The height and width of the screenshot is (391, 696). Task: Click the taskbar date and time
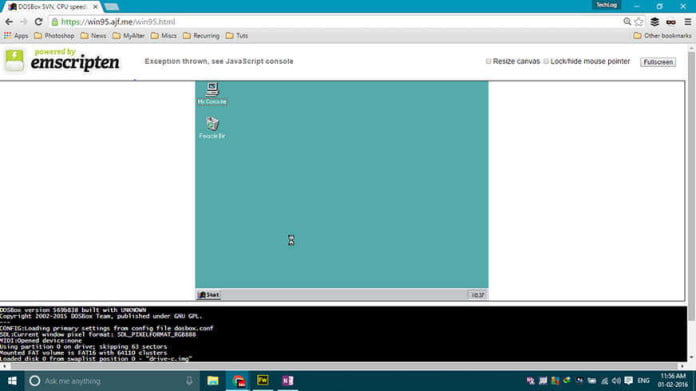pyautogui.click(x=673, y=381)
